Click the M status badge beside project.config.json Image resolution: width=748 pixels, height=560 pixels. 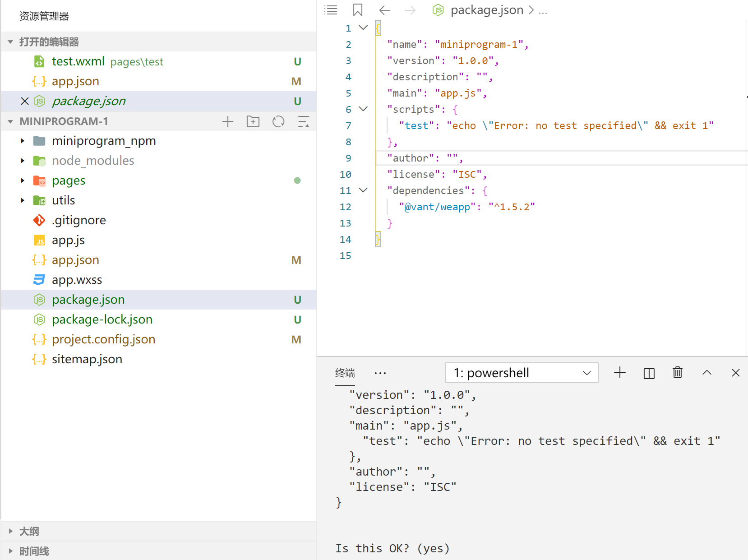pyautogui.click(x=296, y=339)
